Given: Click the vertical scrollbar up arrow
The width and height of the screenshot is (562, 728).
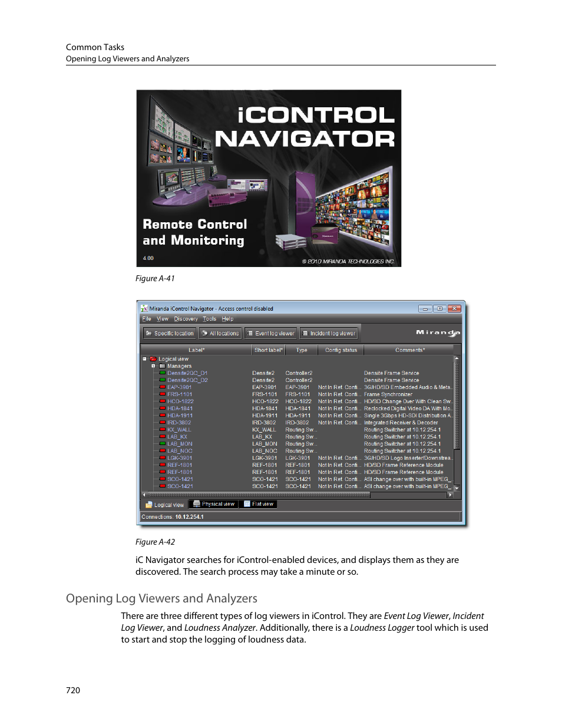Looking at the screenshot, I should [457, 358].
